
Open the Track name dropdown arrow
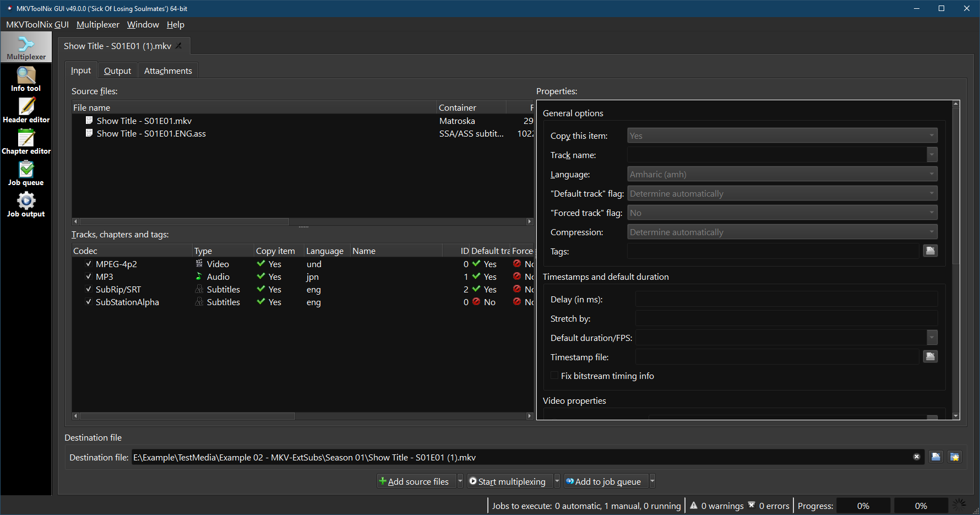point(932,155)
